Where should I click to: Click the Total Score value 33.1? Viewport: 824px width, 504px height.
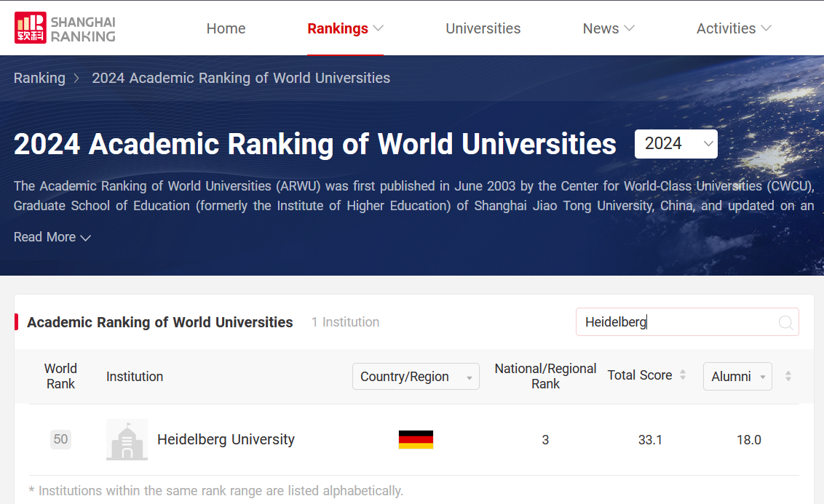[650, 440]
